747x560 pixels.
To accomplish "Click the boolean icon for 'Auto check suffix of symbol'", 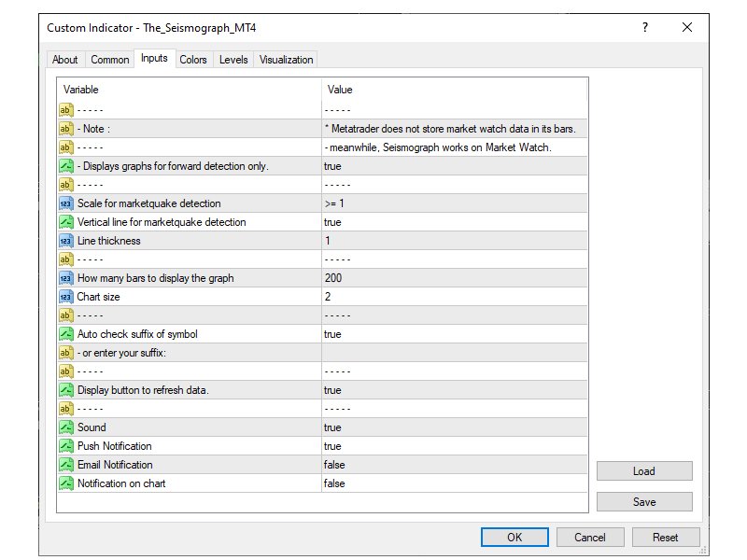I will point(65,334).
